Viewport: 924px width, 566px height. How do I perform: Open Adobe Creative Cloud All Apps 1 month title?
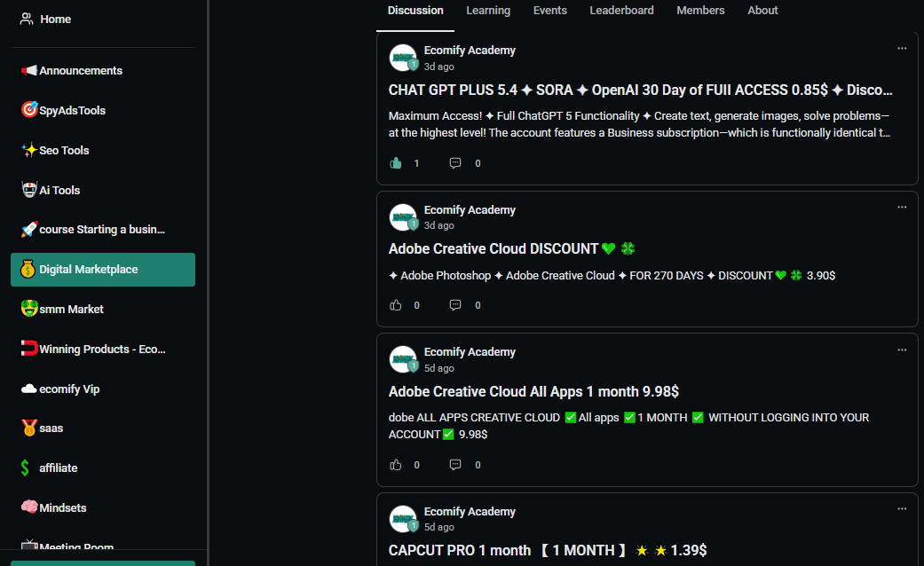533,391
